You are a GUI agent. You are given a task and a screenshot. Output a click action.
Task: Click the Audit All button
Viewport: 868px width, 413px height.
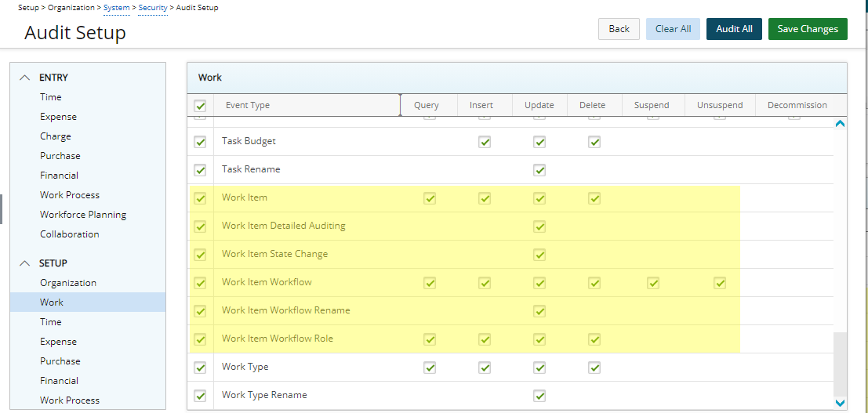click(734, 29)
